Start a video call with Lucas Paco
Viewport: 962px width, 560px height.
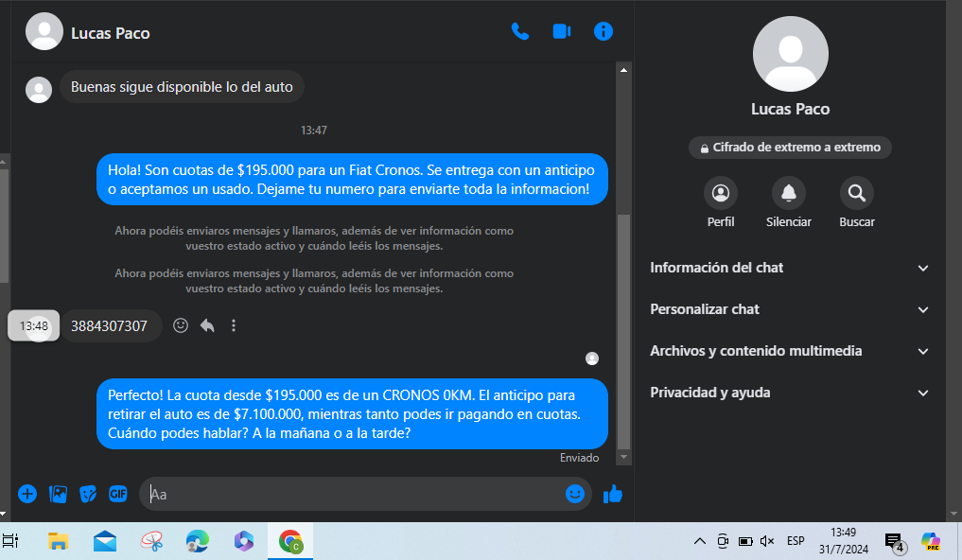pos(561,31)
